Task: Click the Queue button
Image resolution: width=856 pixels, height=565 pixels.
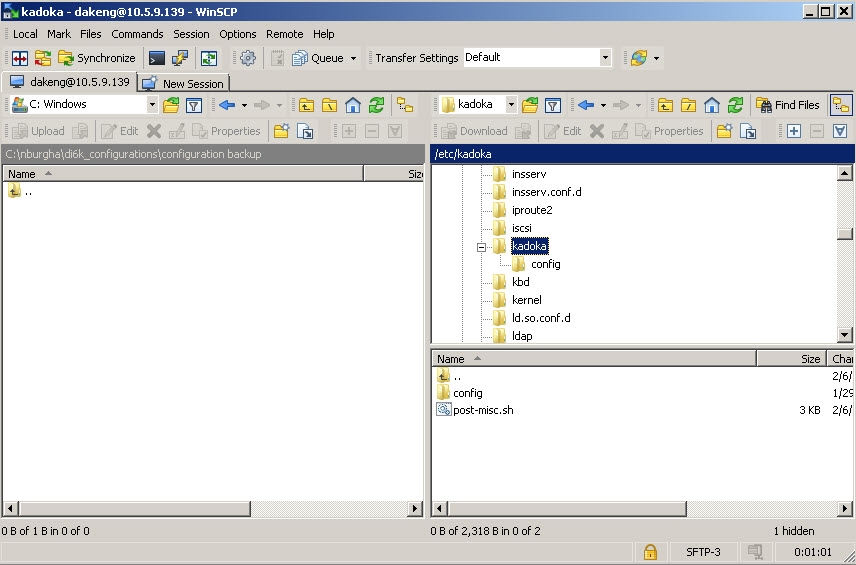Action: click(x=318, y=58)
